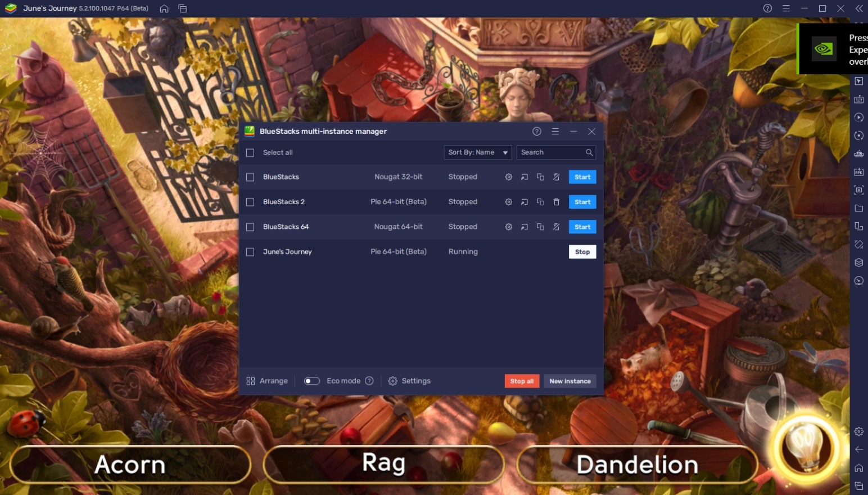Open keyboard controls in side toolbar
Image resolution: width=868 pixels, height=495 pixels.
859,100
